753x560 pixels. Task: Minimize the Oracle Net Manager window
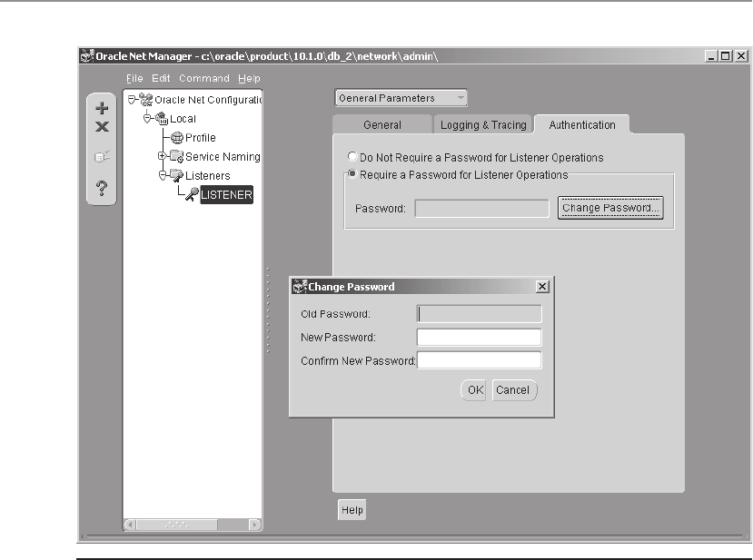point(711,56)
